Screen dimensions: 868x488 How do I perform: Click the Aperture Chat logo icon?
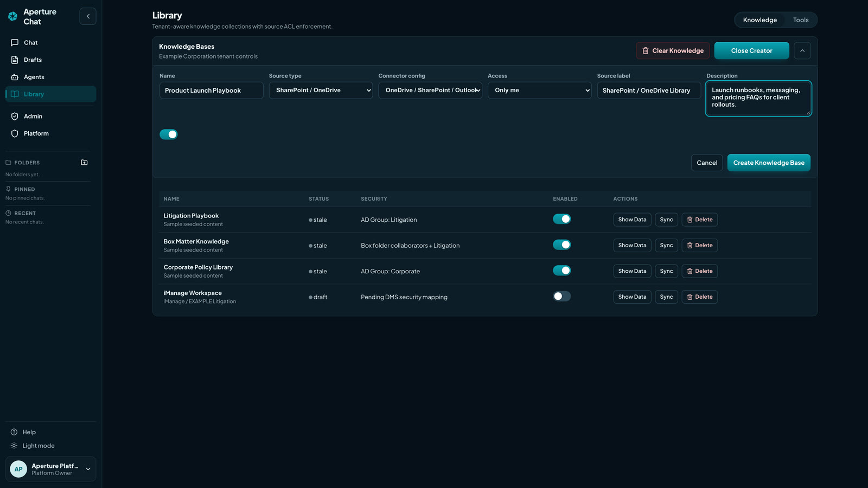(x=12, y=16)
